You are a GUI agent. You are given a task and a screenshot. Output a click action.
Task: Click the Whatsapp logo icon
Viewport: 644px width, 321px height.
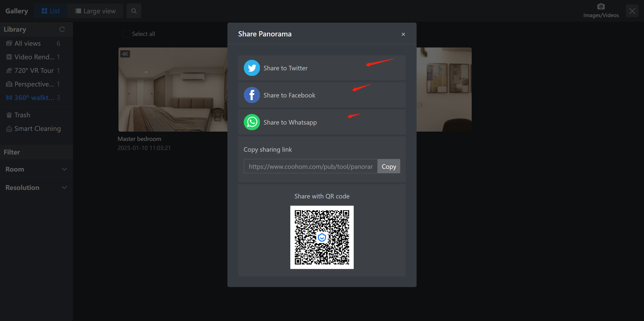(x=252, y=122)
